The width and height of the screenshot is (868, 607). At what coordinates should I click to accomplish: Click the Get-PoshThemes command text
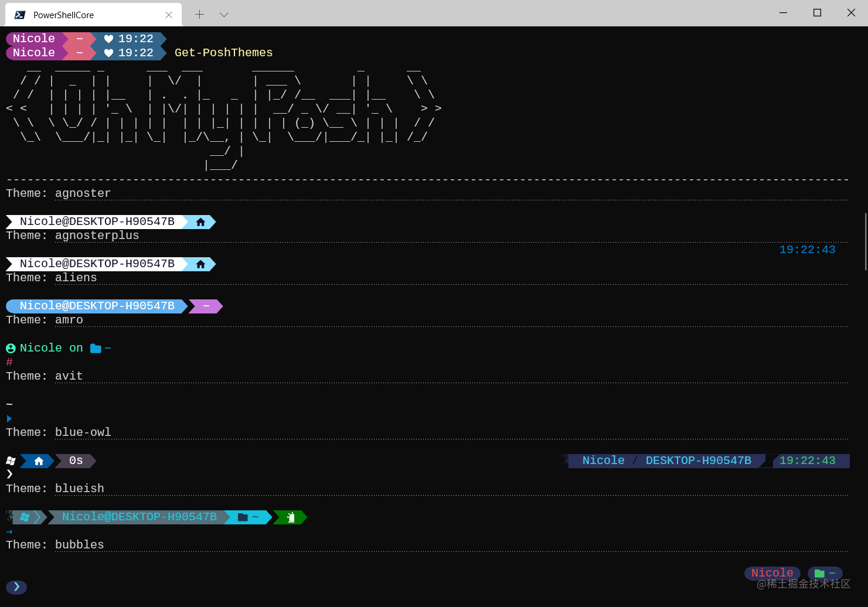point(223,52)
